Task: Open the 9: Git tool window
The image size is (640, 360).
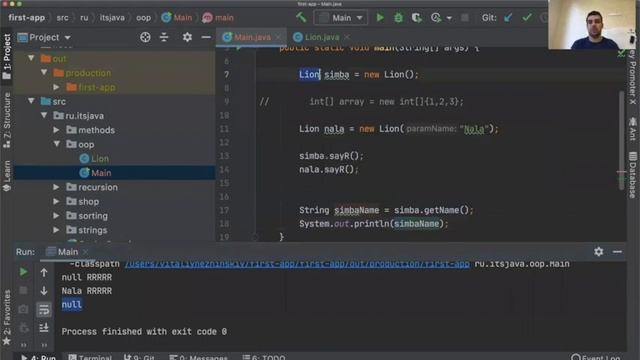Action: 139,357
